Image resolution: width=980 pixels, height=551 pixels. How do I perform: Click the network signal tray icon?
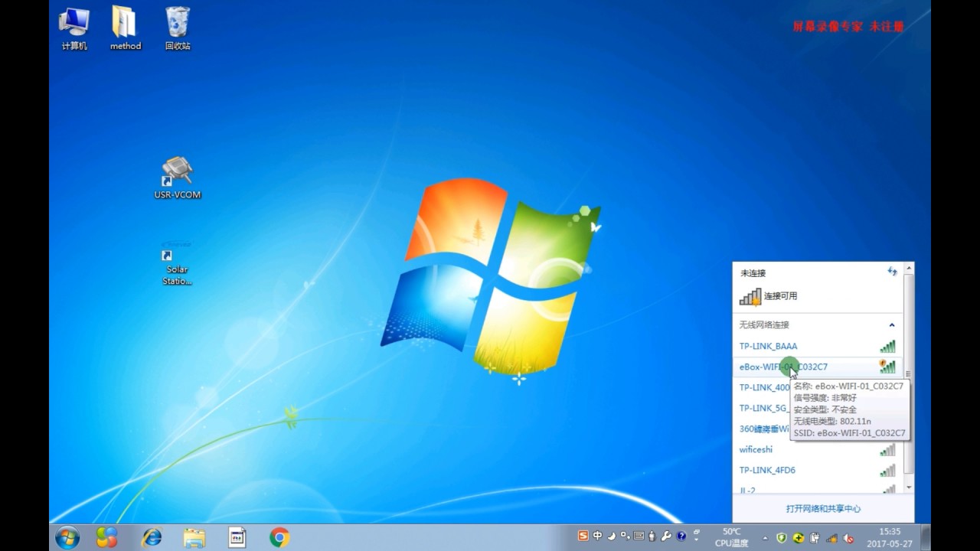831,537
